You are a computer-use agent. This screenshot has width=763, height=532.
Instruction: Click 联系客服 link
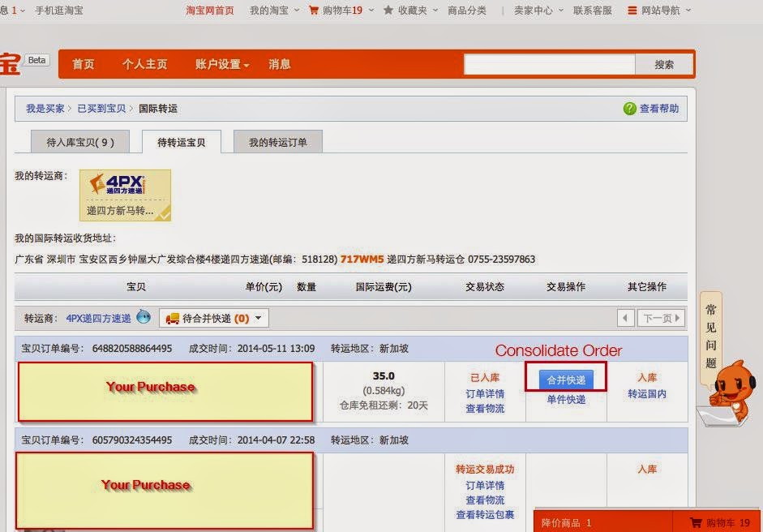point(592,11)
